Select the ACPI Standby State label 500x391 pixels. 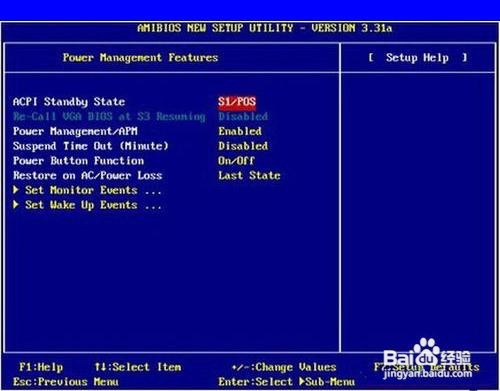(x=69, y=102)
